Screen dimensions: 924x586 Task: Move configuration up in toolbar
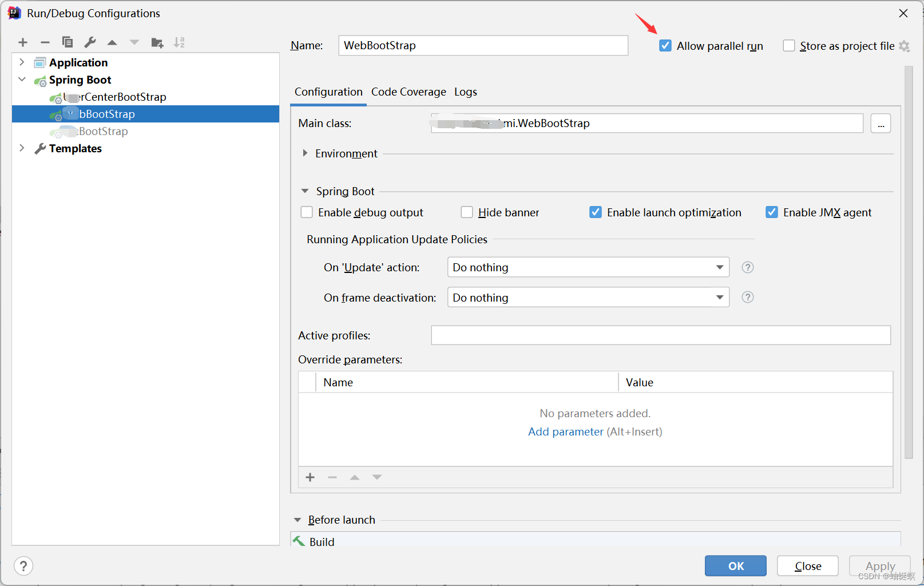[x=112, y=42]
